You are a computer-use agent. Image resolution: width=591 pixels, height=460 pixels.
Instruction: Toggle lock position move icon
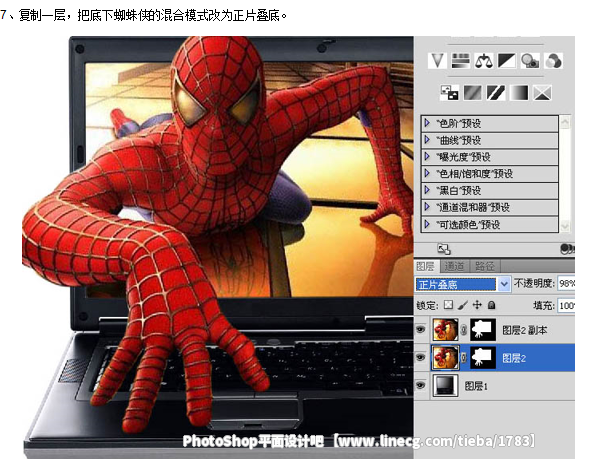[x=477, y=305]
